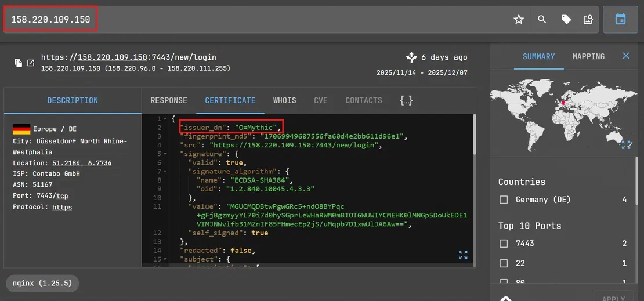The height and width of the screenshot is (301, 644).
Task: Switch to the MAPPING panel tab
Action: [x=588, y=57]
